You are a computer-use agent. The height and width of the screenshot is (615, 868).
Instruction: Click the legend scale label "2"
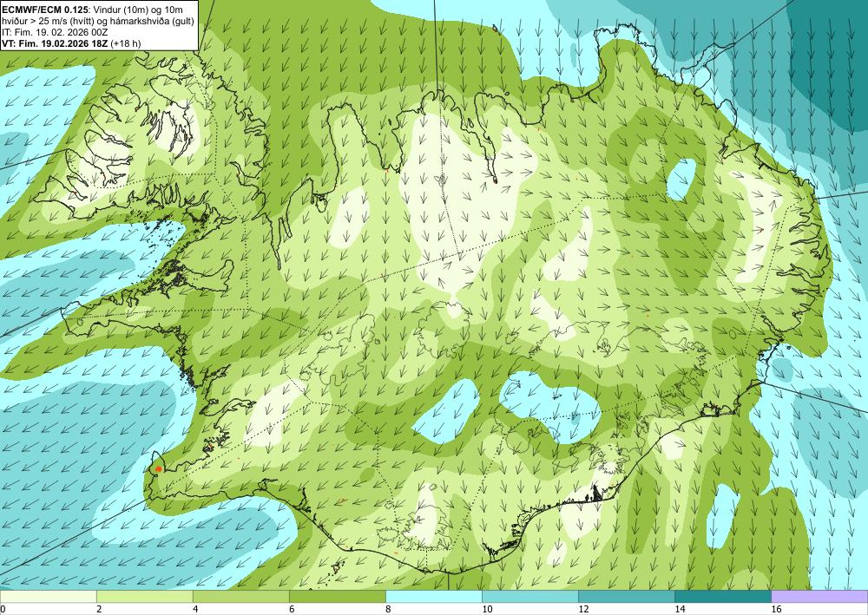[99, 609]
